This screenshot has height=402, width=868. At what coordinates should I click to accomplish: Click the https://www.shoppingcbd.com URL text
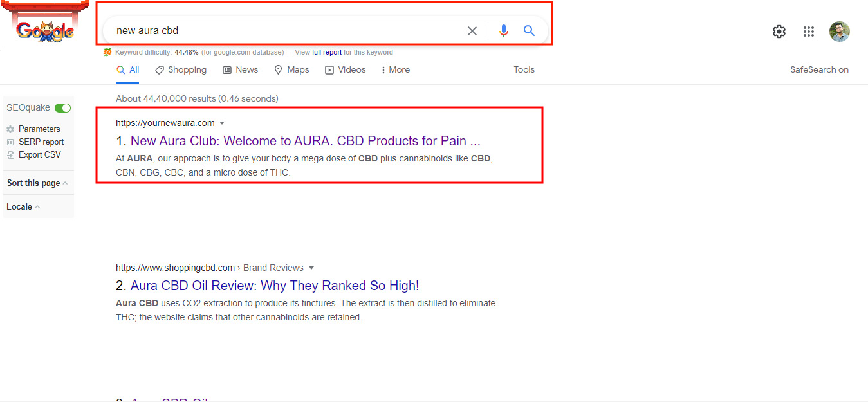point(176,268)
